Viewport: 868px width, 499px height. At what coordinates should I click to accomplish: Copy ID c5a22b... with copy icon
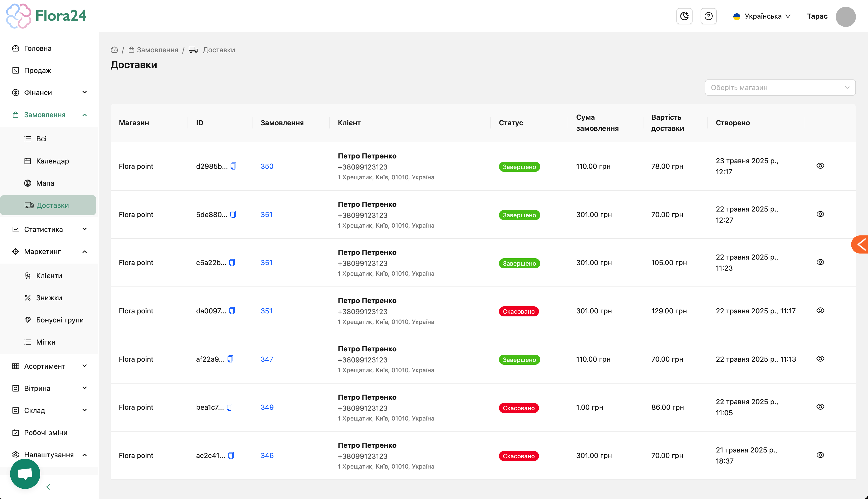tap(232, 263)
